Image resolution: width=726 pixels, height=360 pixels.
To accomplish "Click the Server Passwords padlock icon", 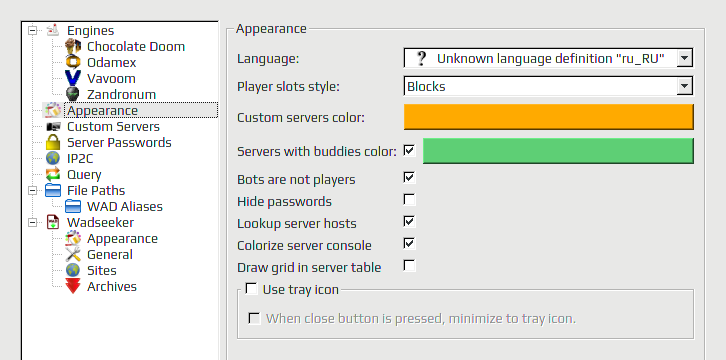I will [x=53, y=143].
